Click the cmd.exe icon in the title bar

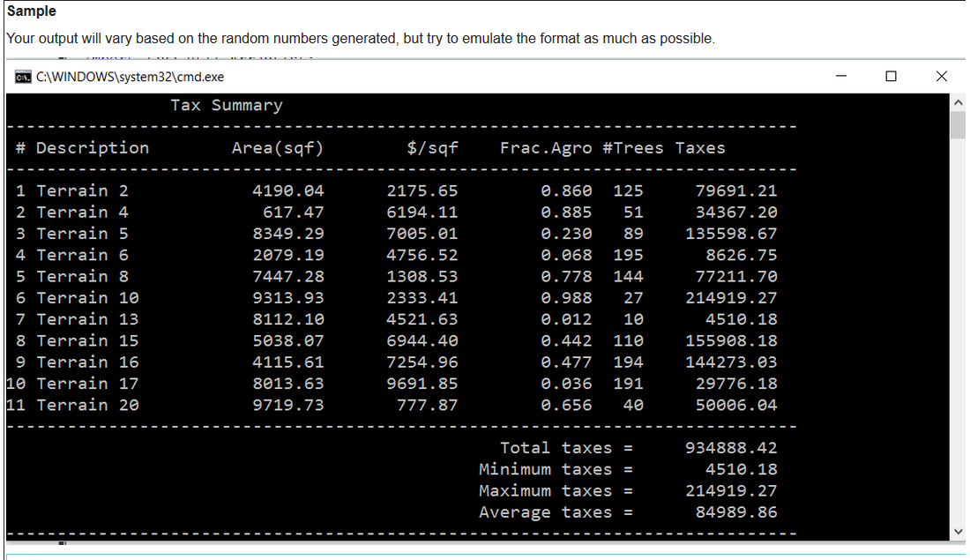pos(23,77)
